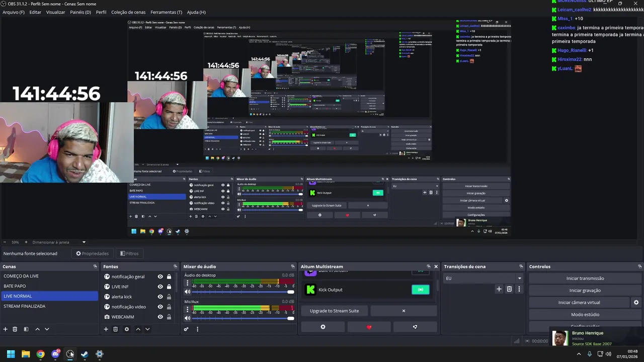
Task: Add a new source in Fontes panel
Action: pyautogui.click(x=106, y=329)
